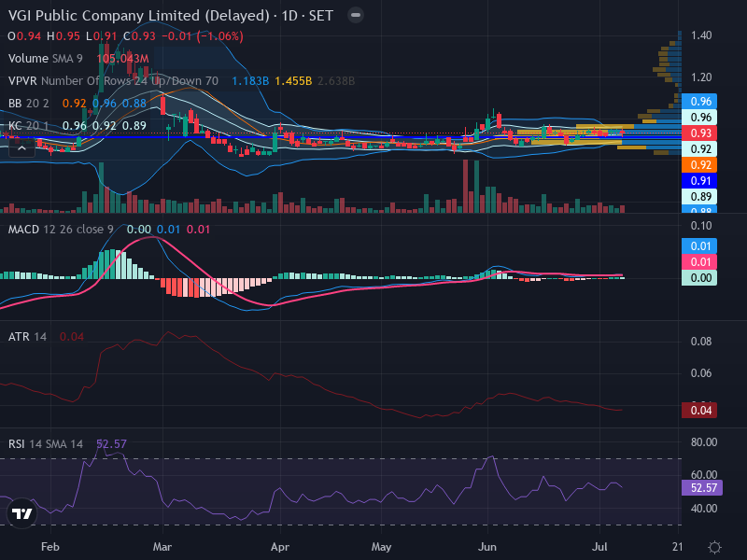Screen dimensions: 747x560
Task: Click the 80.00 RSI scale label
Action: click(704, 441)
